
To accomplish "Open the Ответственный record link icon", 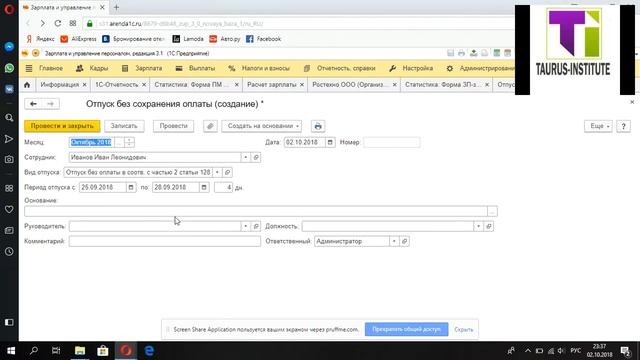I will [404, 241].
